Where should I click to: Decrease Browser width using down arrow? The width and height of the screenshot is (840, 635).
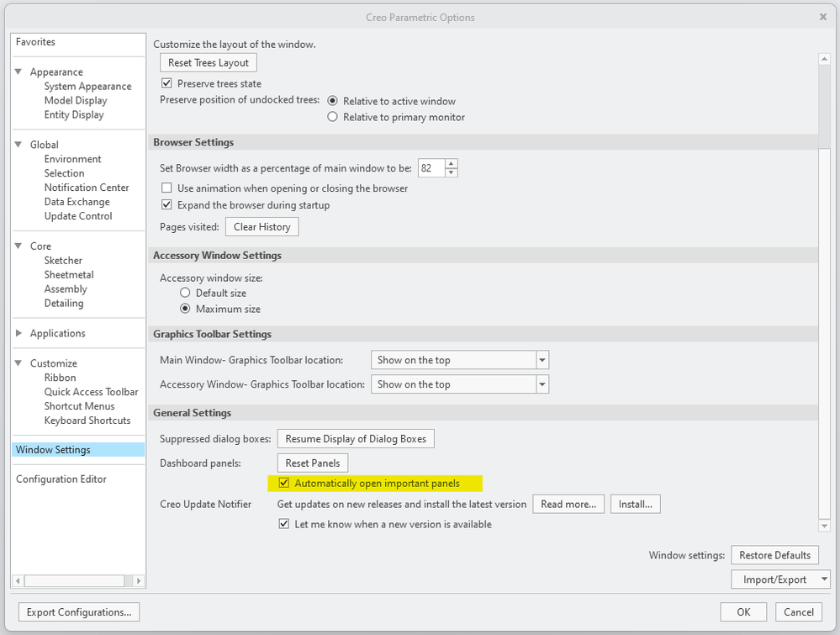point(452,172)
